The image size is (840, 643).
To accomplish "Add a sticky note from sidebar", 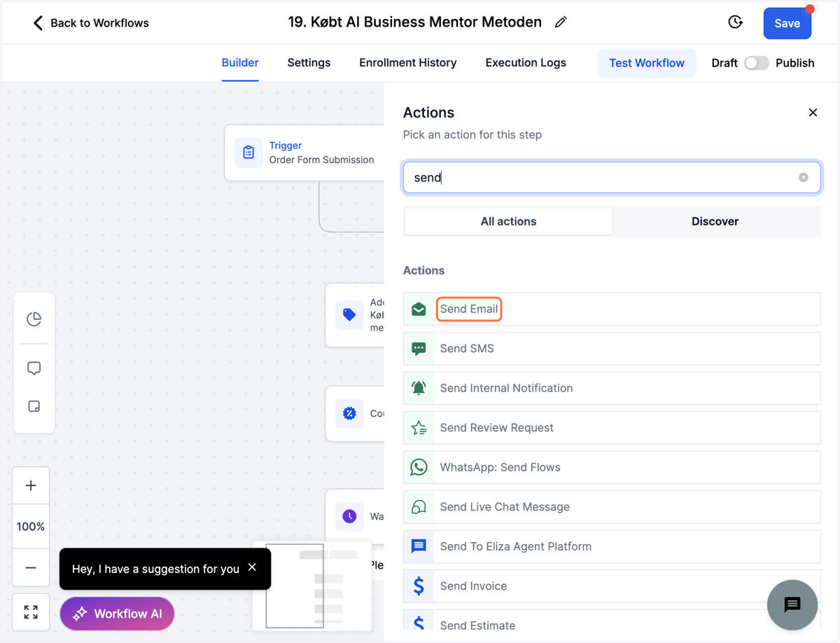I will pyautogui.click(x=34, y=406).
